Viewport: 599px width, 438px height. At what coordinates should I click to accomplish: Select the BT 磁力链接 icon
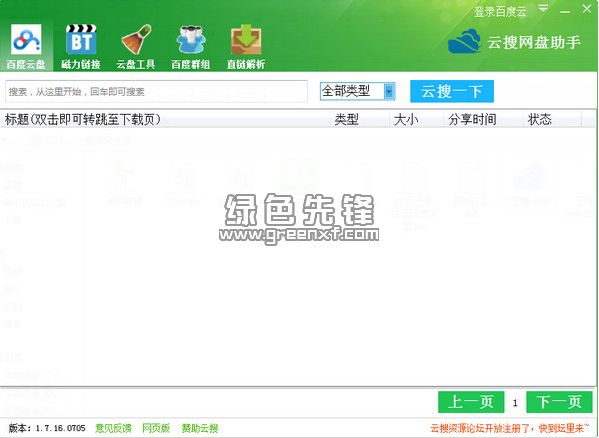[81, 39]
